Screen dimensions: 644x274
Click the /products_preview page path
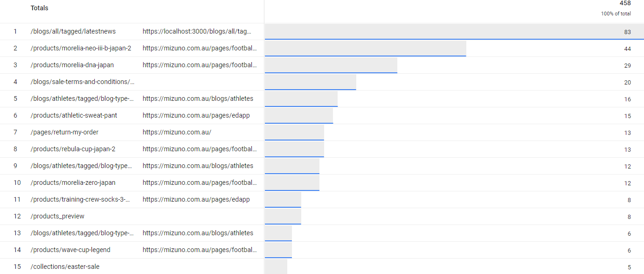click(x=57, y=217)
